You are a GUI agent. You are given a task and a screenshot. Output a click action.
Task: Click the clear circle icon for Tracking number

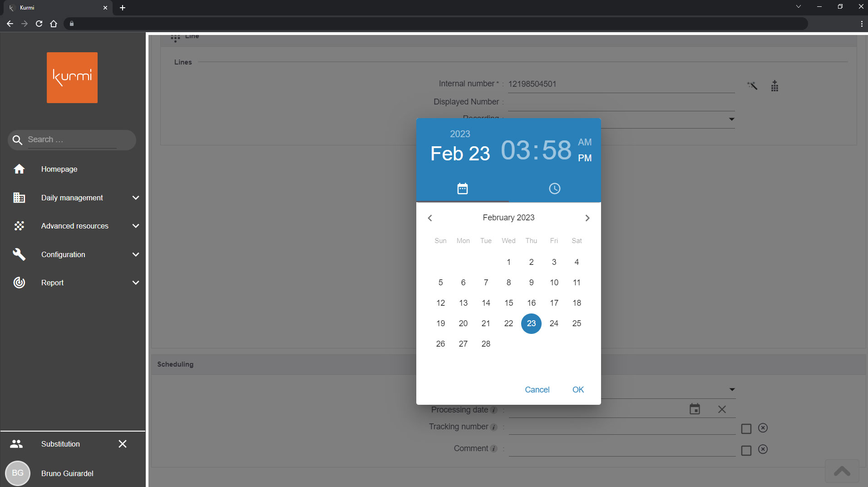pos(763,428)
